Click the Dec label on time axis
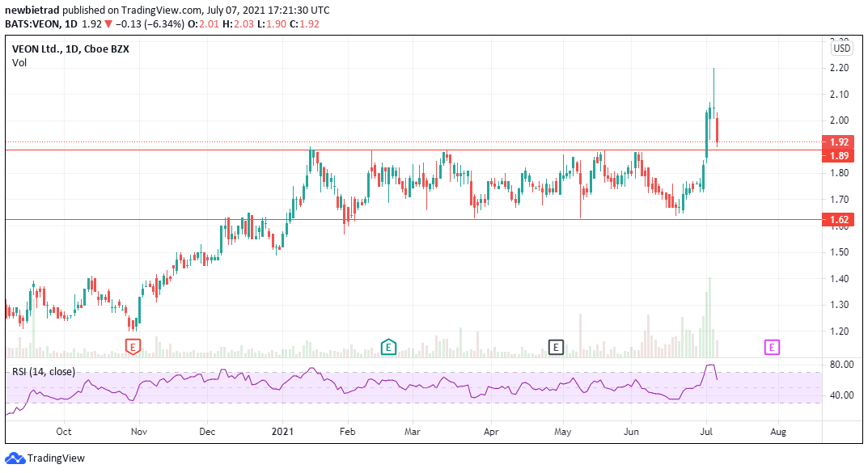The width and height of the screenshot is (868, 473). pyautogui.click(x=207, y=432)
